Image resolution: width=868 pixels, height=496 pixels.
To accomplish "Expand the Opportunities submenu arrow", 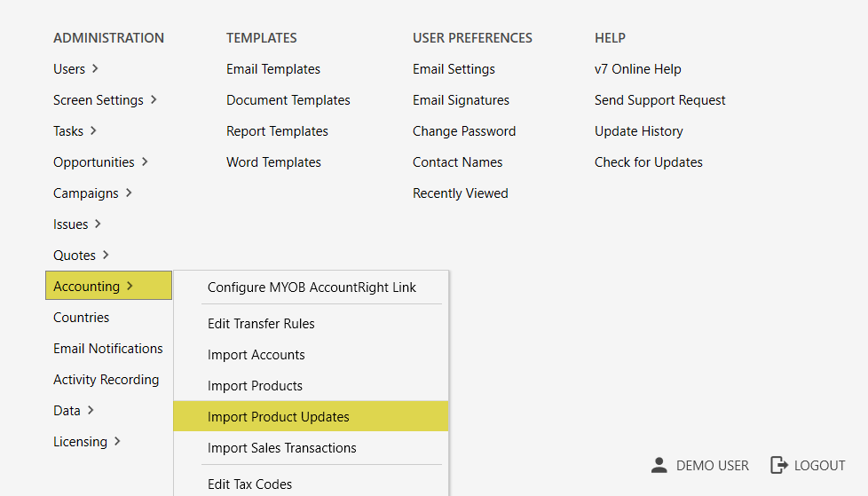I will [145, 161].
